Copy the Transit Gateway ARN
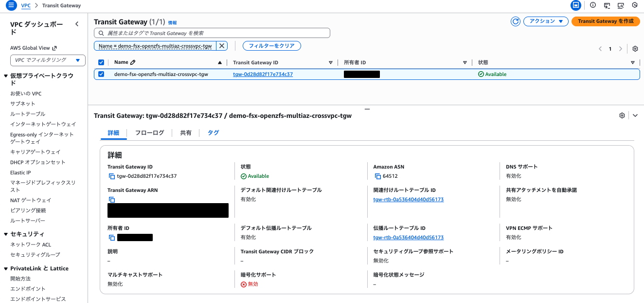Screen dimensions: 644x303 coord(111,199)
